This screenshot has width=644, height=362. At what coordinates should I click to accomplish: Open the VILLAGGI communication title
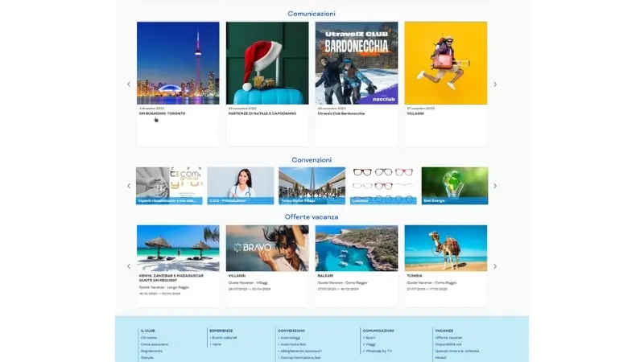click(x=415, y=113)
